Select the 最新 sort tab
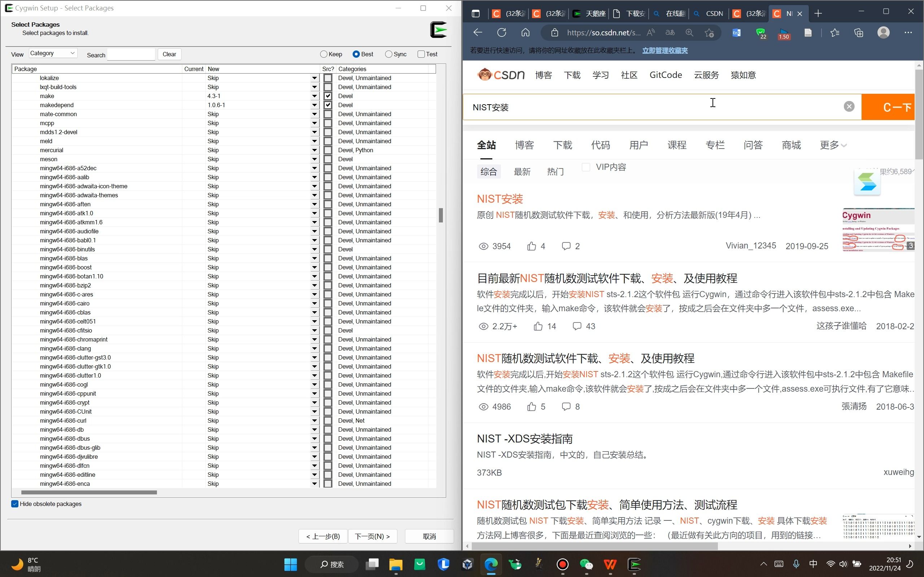Image resolution: width=924 pixels, height=577 pixels. pyautogui.click(x=522, y=172)
